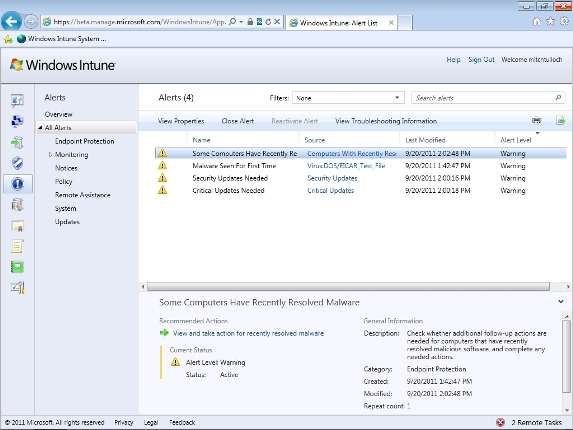Open Computers With Recently Resolved source link

352,153
